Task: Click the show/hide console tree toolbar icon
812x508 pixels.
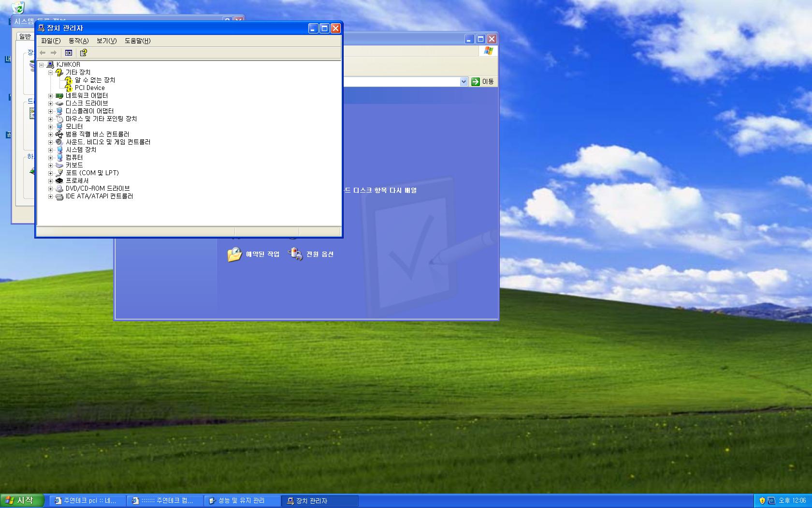Action: pos(69,53)
